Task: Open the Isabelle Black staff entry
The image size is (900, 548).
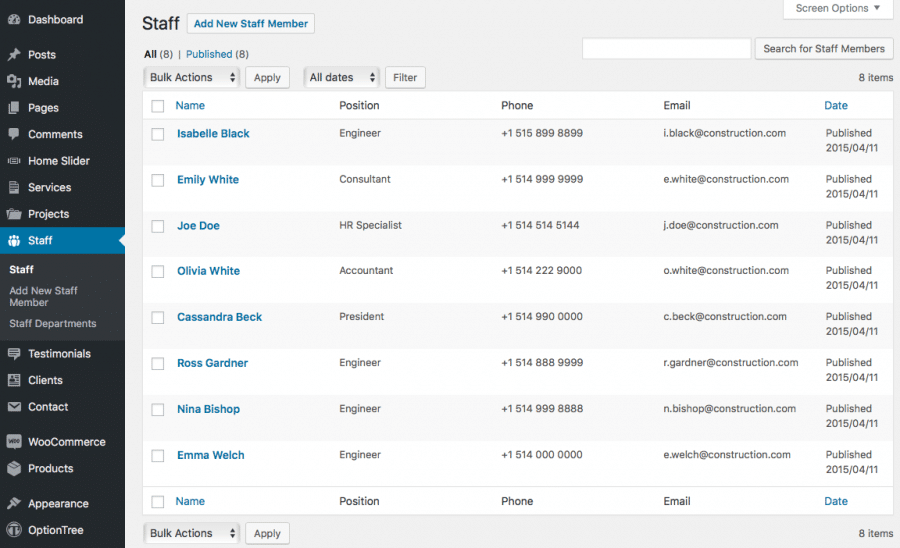Action: click(213, 133)
